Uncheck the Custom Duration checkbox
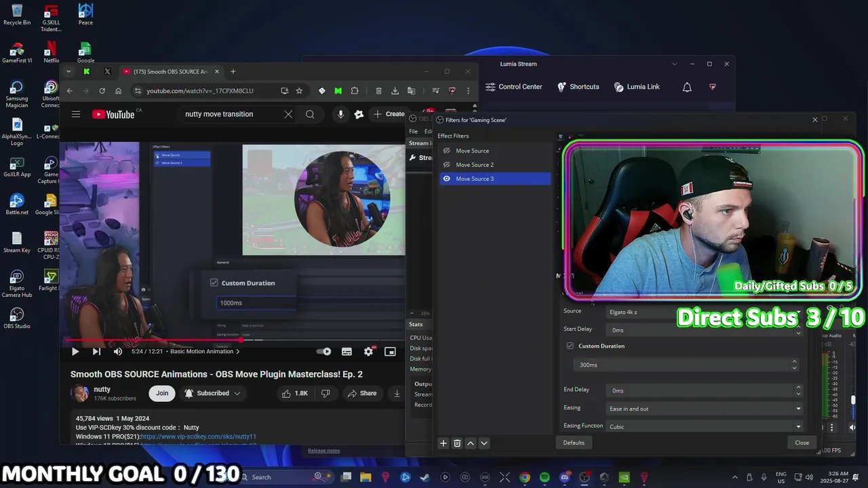The width and height of the screenshot is (868, 488). point(570,346)
